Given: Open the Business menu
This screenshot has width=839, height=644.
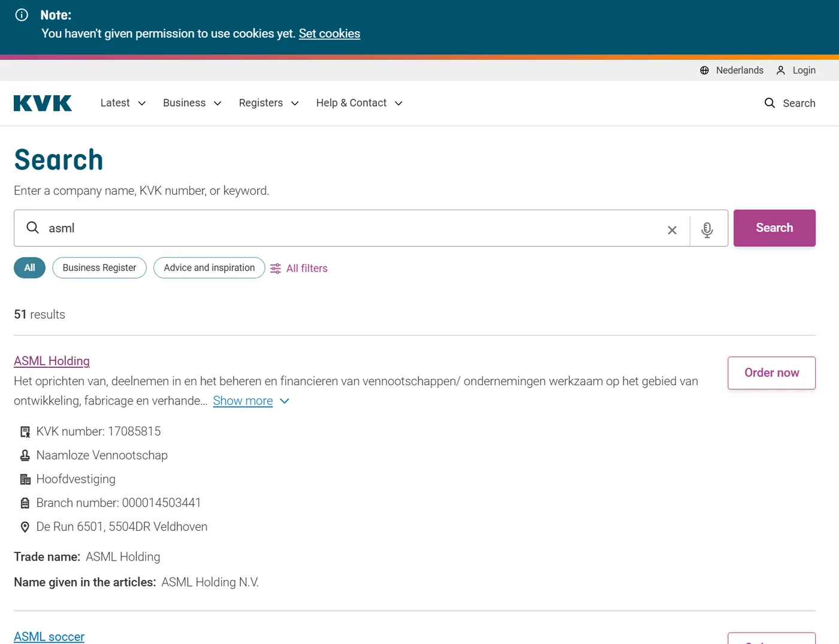Looking at the screenshot, I should 184,103.
